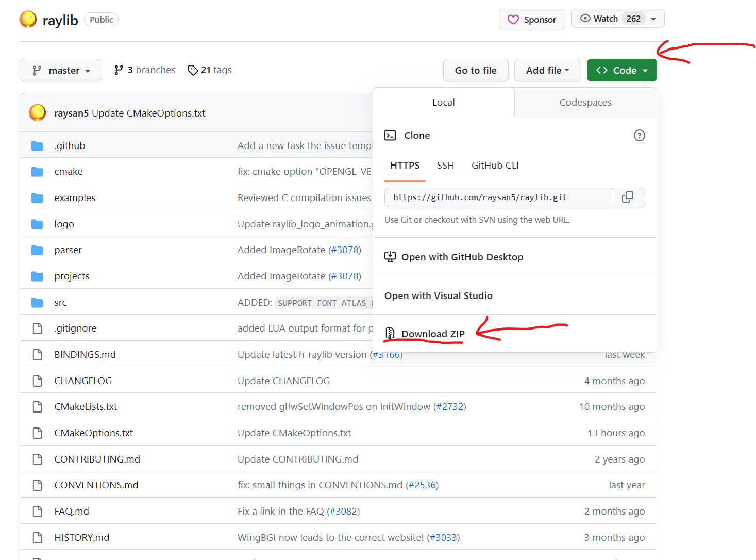The width and height of the screenshot is (756, 560).
Task: Click CONVENTIONS.md file icon
Action: tap(37, 485)
